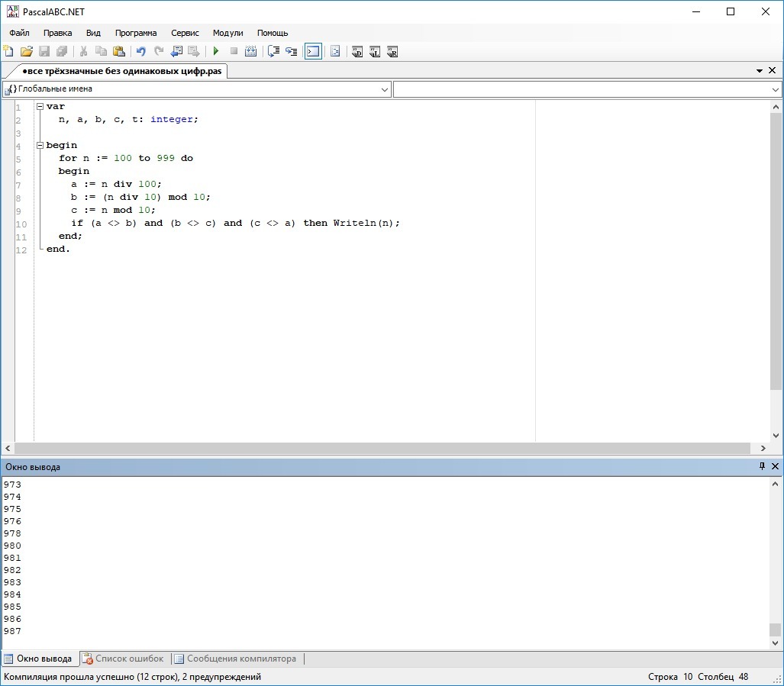Click the PascalABC.NET title bar app icon
The width and height of the screenshot is (784, 686).
(x=12, y=11)
